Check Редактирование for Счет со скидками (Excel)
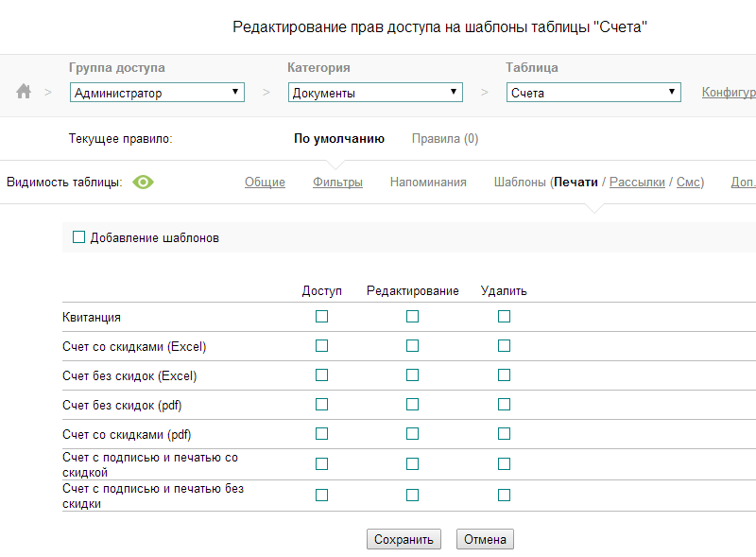The image size is (756, 557). (412, 346)
